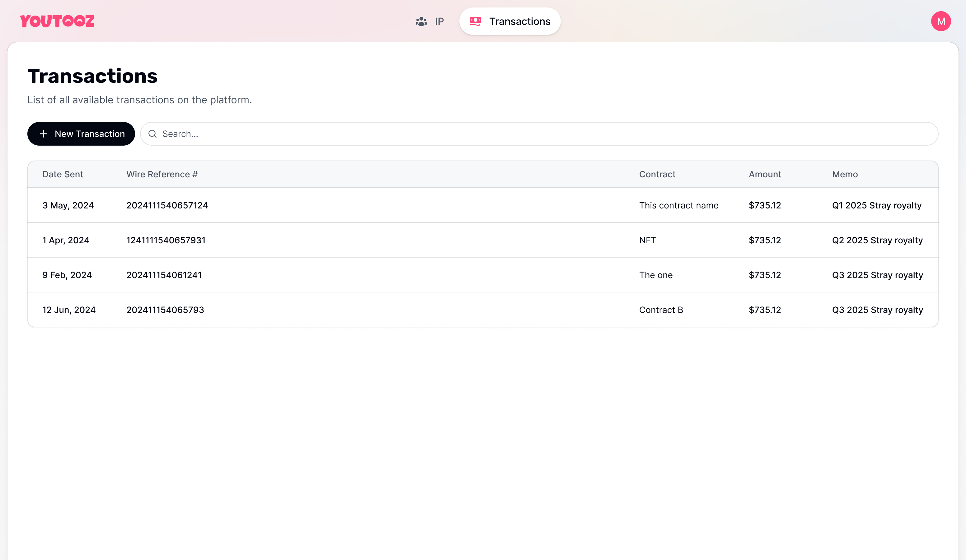Click the plus icon in New Transaction
Image resolution: width=966 pixels, height=560 pixels.
pos(44,134)
